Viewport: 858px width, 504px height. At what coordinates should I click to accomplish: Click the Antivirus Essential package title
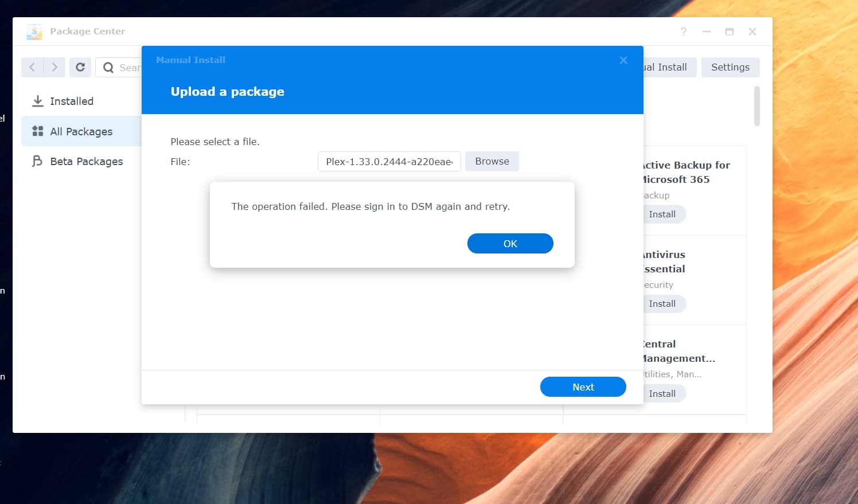pos(664,261)
